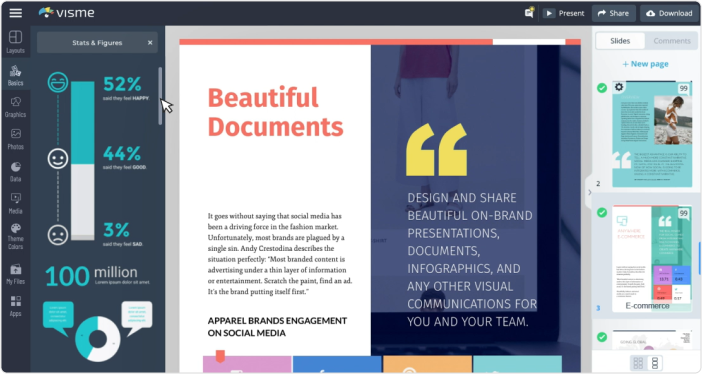Screen dimensions: 702x374
Task: Open the Media sidebar panel
Action: click(x=15, y=203)
